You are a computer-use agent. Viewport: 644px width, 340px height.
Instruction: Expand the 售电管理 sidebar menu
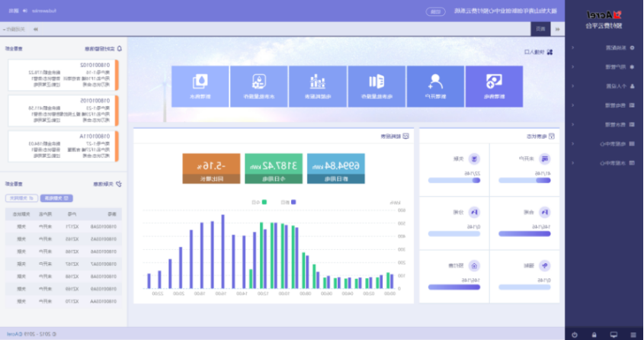pyautogui.click(x=604, y=105)
